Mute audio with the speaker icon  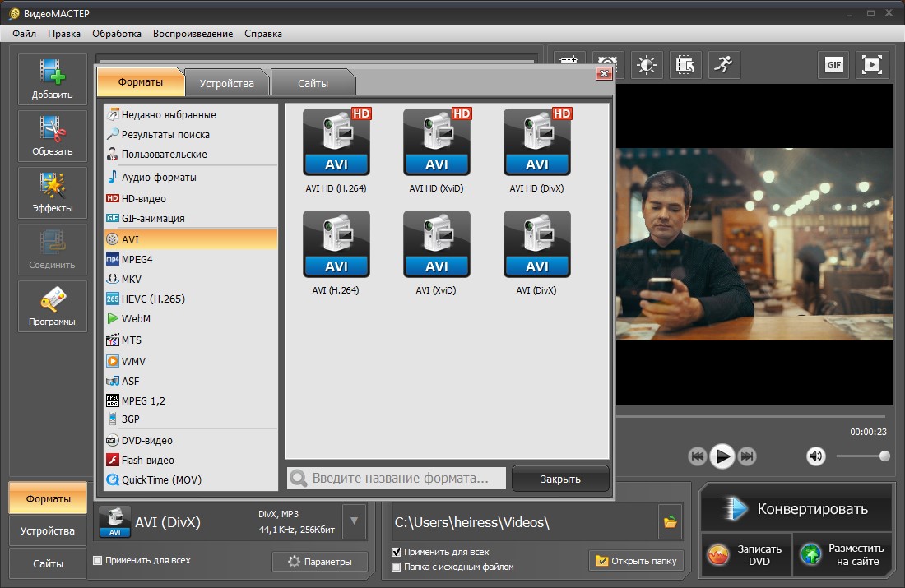815,456
